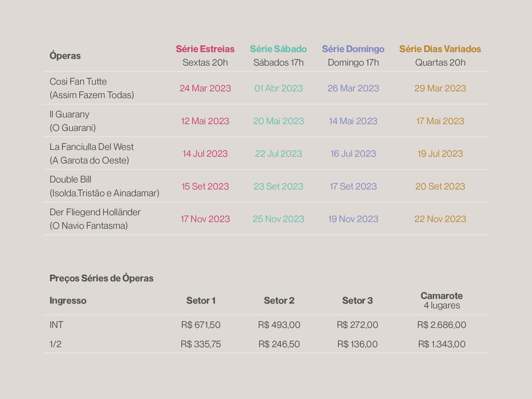The width and height of the screenshot is (532, 399).
Task: Select the R$ 671,50 INT price
Action: click(201, 325)
